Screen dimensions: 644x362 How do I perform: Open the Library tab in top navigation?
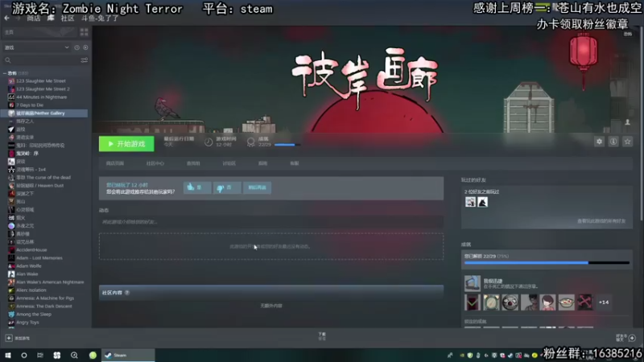51,18
